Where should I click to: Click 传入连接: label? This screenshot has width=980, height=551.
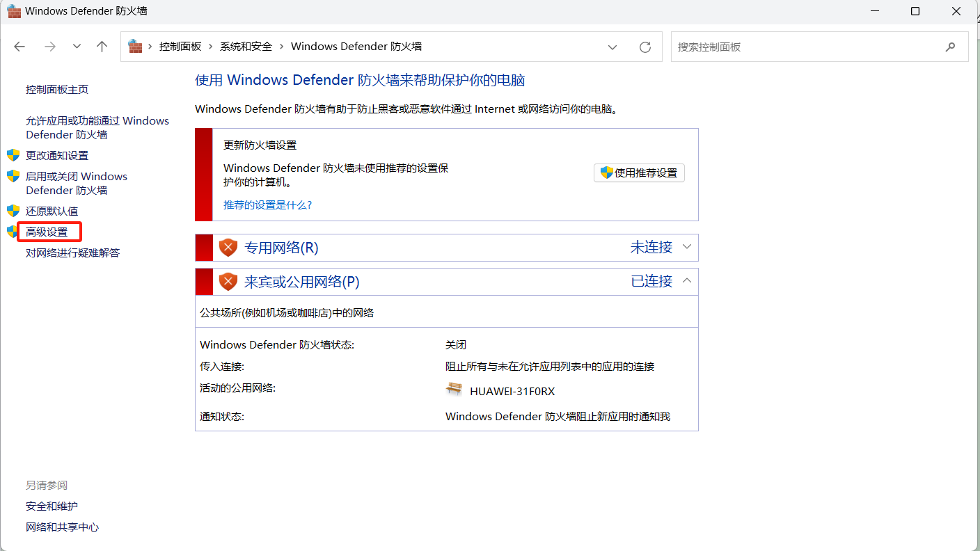point(222,367)
